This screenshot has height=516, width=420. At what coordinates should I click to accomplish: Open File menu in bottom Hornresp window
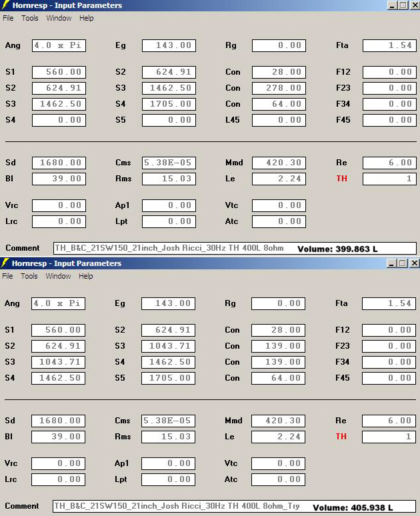tap(7, 276)
